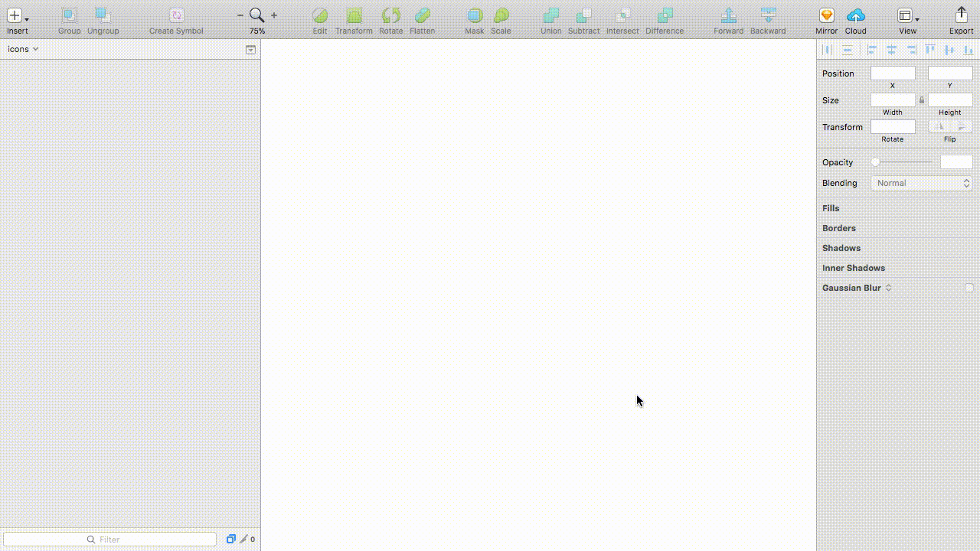Click the width-height lock icon

(x=921, y=99)
